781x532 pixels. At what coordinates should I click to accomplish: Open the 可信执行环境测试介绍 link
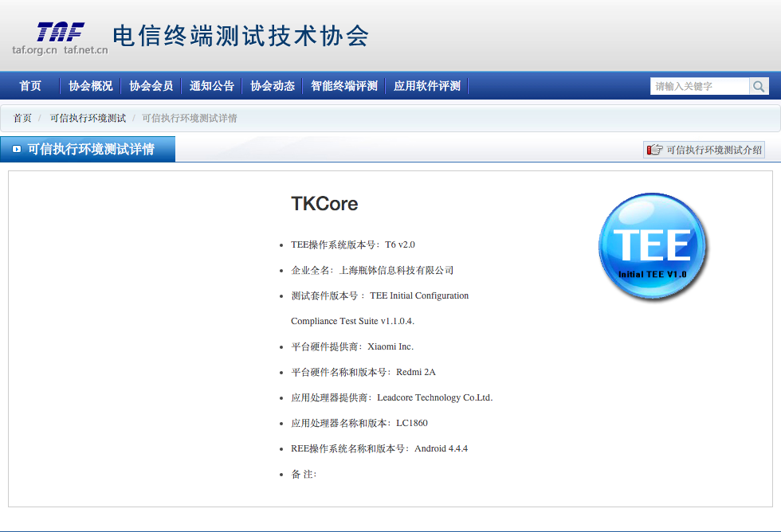pos(704,150)
